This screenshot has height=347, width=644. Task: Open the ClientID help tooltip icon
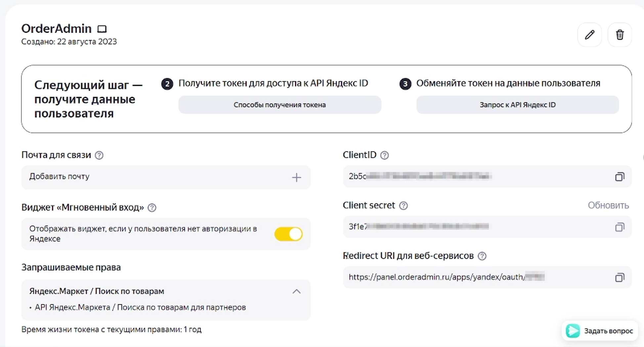(x=384, y=155)
